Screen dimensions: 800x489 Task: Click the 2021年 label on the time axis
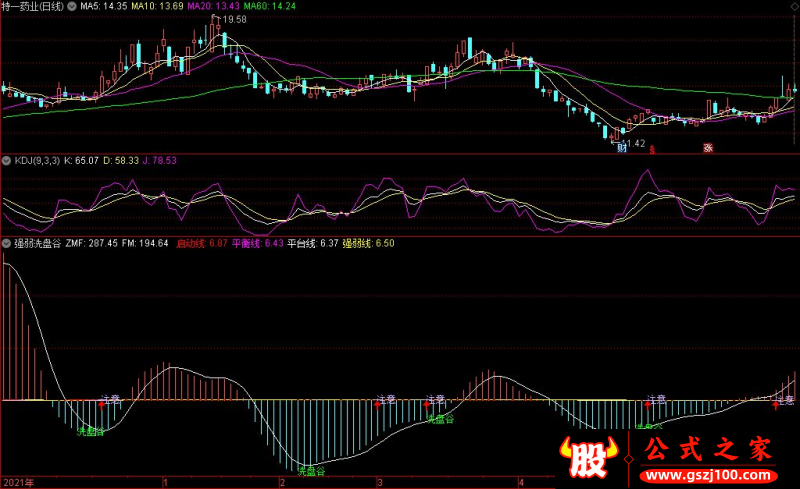tap(19, 482)
